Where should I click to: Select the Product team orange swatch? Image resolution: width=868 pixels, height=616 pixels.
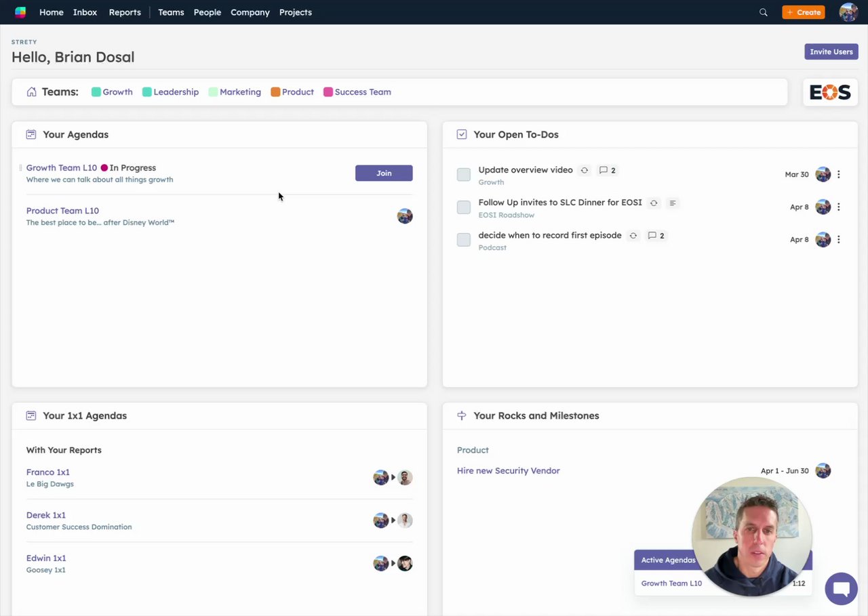[275, 92]
